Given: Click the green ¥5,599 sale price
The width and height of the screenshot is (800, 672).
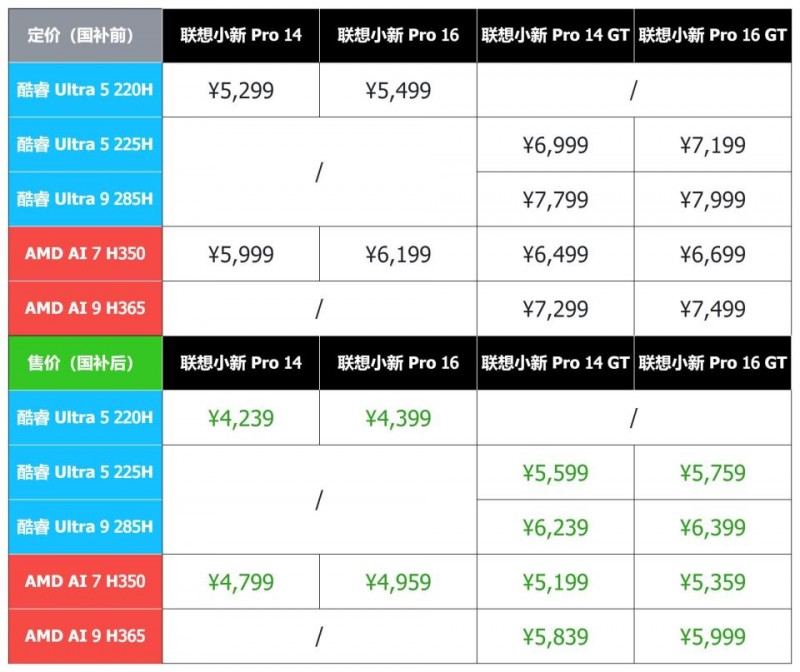Looking at the screenshot, I should pos(555,473).
